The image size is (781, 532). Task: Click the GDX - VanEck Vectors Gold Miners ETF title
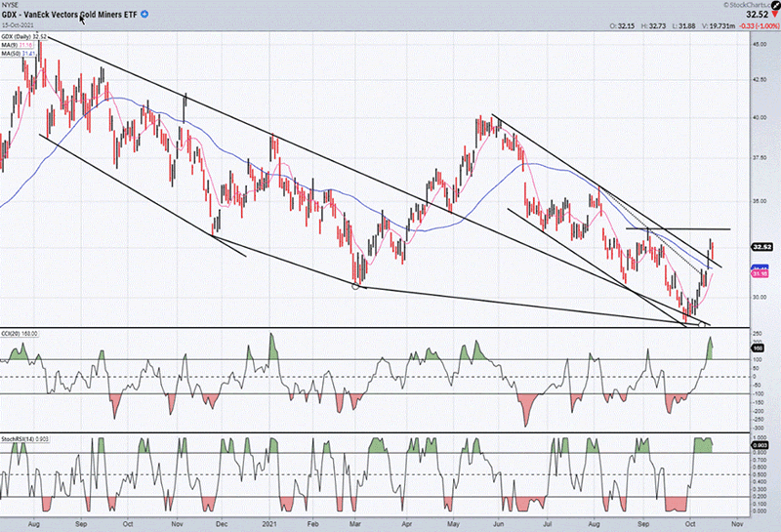click(x=69, y=15)
